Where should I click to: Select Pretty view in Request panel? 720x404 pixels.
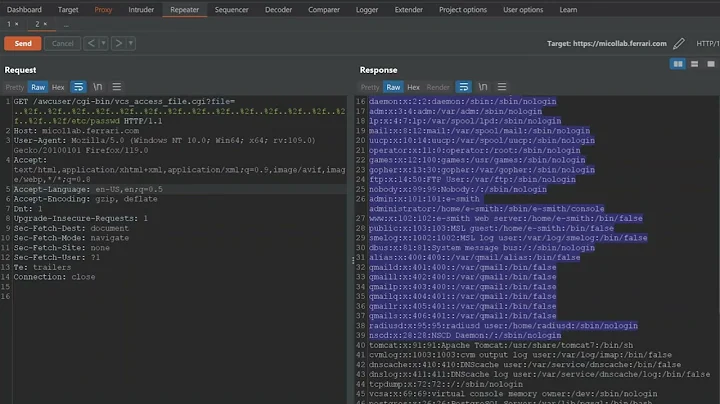pos(15,87)
